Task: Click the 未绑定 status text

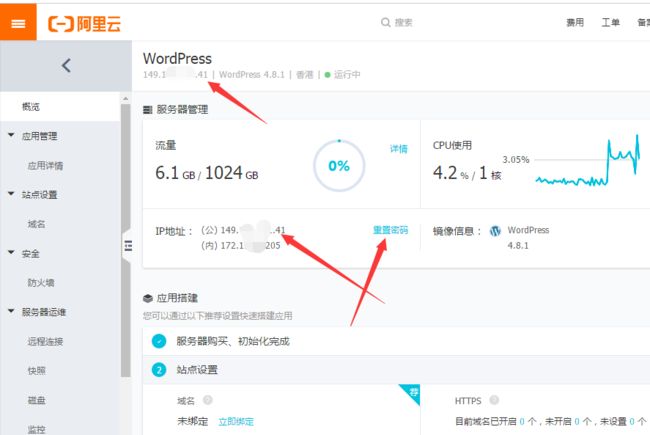Action: pyautogui.click(x=192, y=422)
